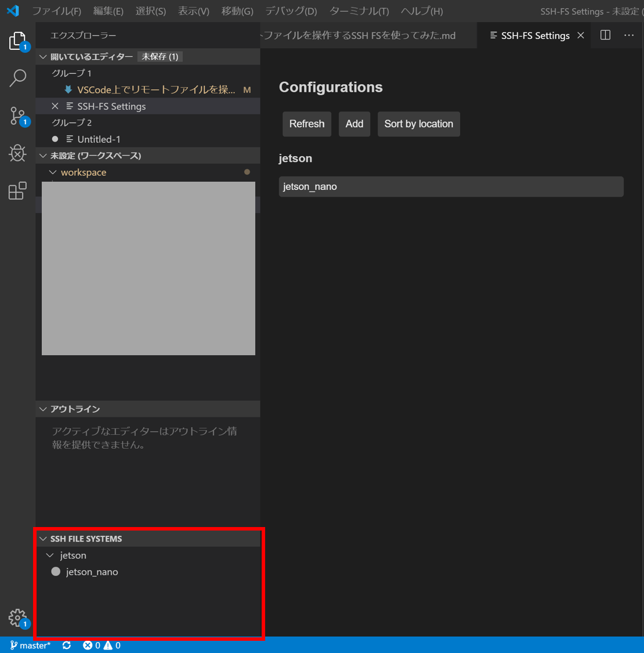This screenshot has height=653, width=644.
Task: Click the M modified marker on markdown file
Action: [x=247, y=90]
